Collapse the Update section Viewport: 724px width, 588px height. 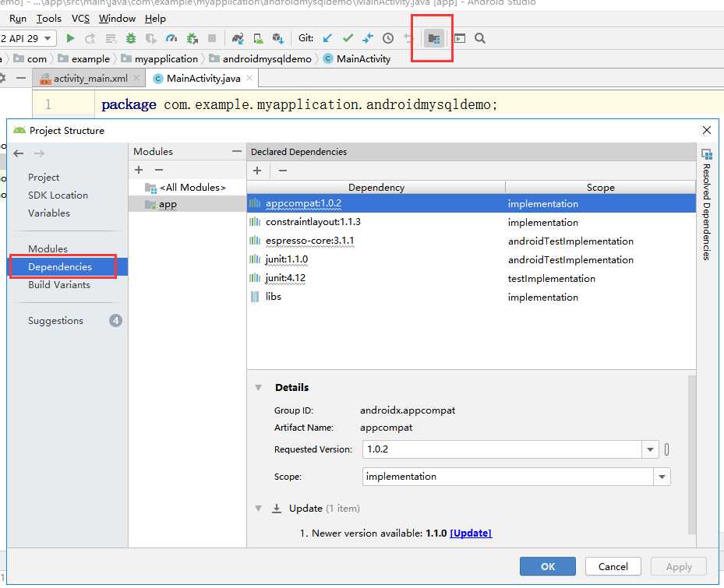tap(259, 508)
